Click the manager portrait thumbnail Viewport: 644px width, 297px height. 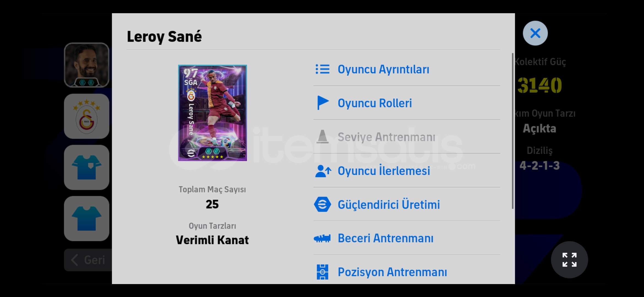[x=87, y=65]
